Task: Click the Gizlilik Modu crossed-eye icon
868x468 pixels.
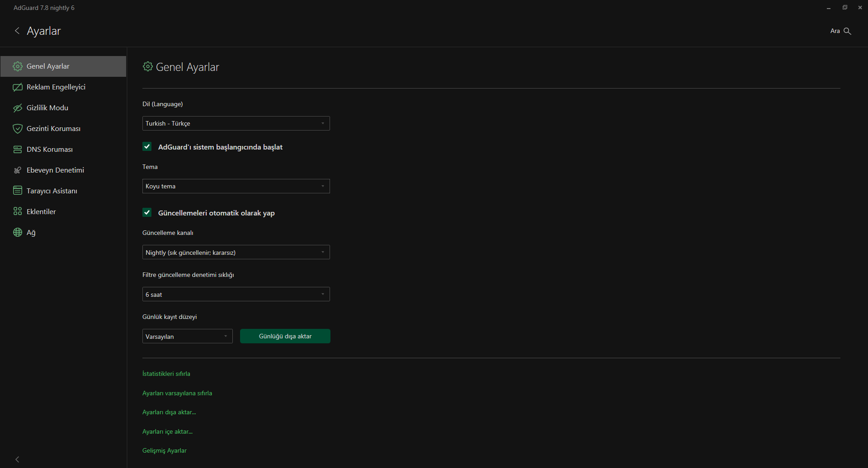Action: [x=18, y=108]
